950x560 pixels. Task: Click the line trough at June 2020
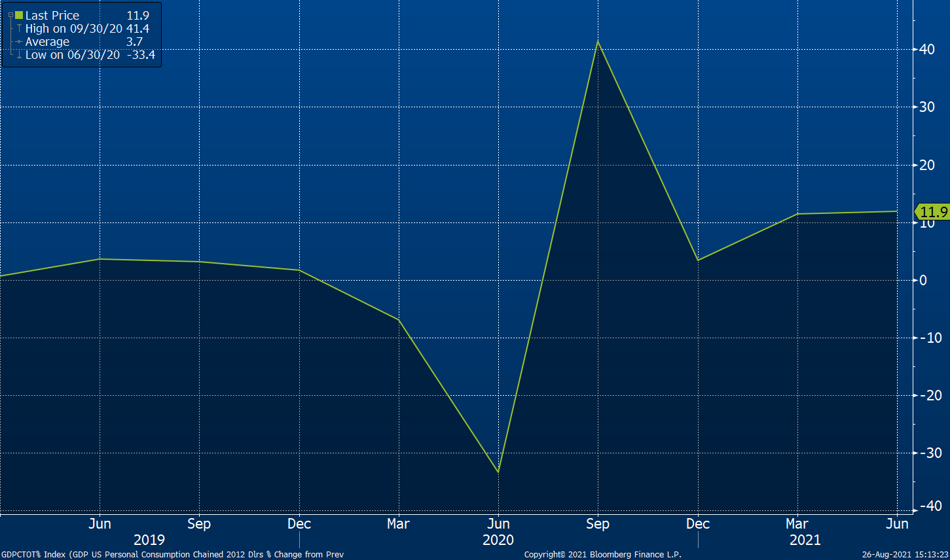pos(498,472)
